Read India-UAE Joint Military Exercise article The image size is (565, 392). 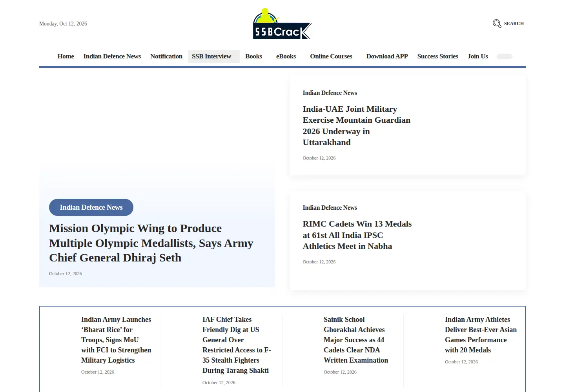[357, 126]
